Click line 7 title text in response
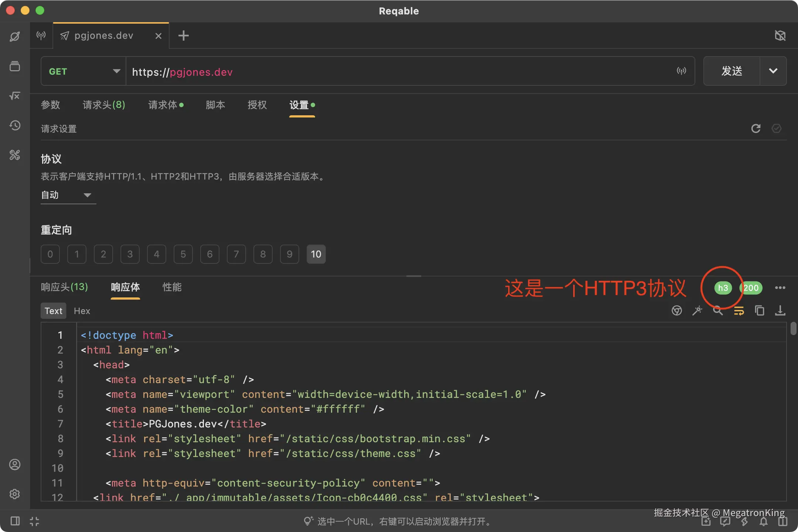798x532 pixels. click(x=186, y=424)
